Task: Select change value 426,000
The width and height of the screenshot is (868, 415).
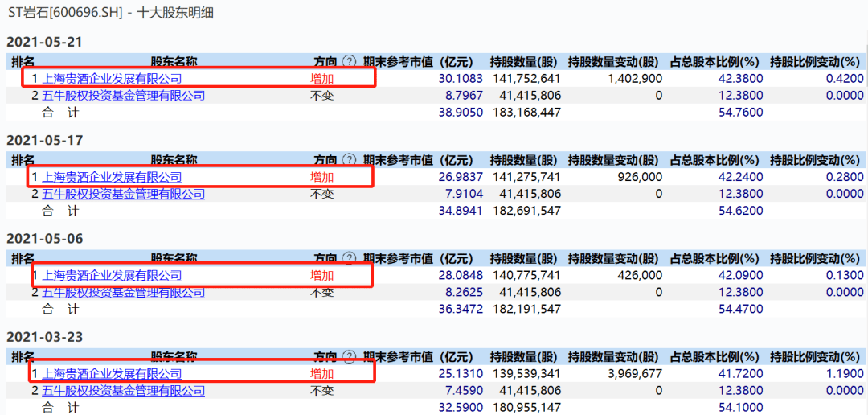Action: click(641, 275)
